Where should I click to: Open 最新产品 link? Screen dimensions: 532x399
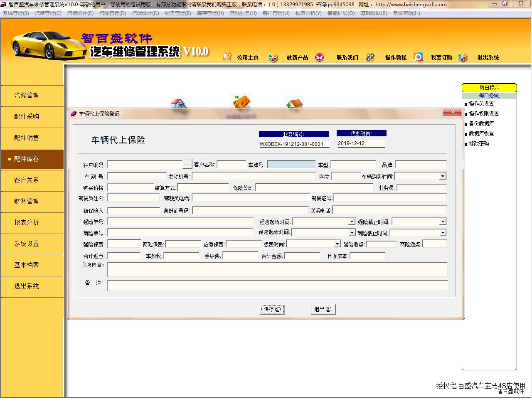click(297, 57)
